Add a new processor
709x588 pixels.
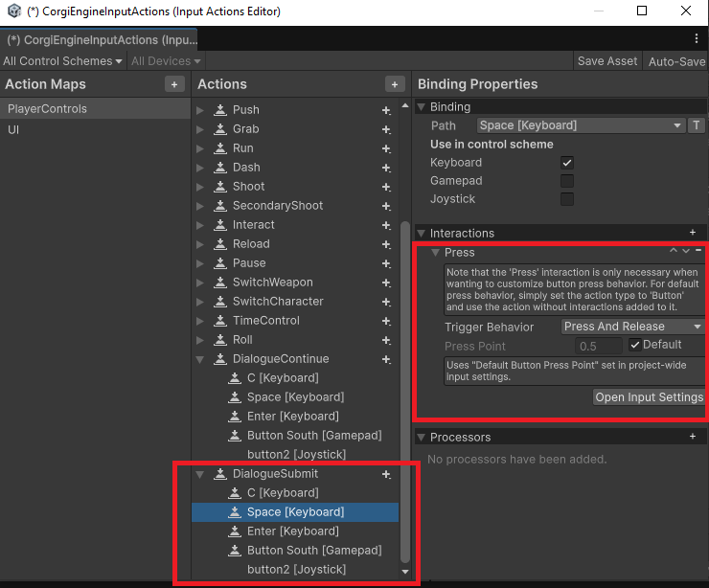(693, 436)
